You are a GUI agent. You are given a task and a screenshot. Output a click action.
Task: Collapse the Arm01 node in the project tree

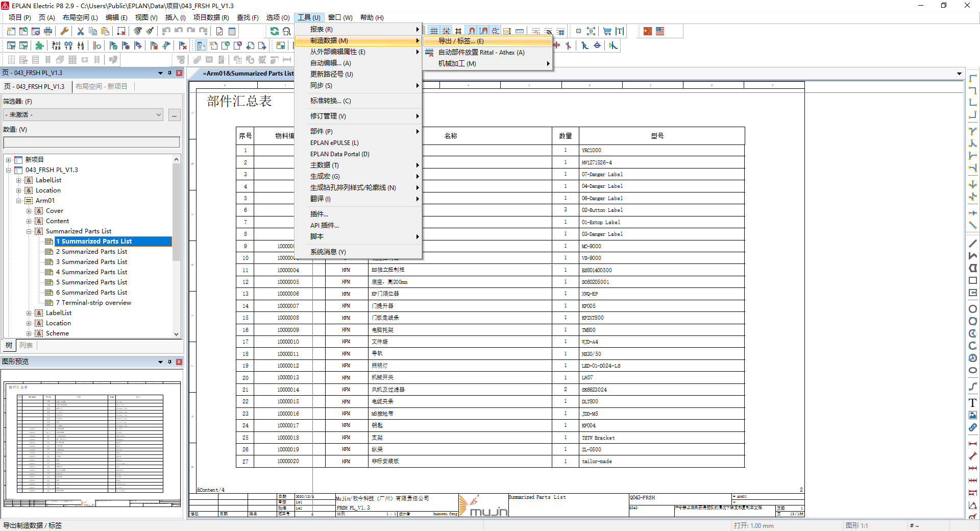point(19,200)
